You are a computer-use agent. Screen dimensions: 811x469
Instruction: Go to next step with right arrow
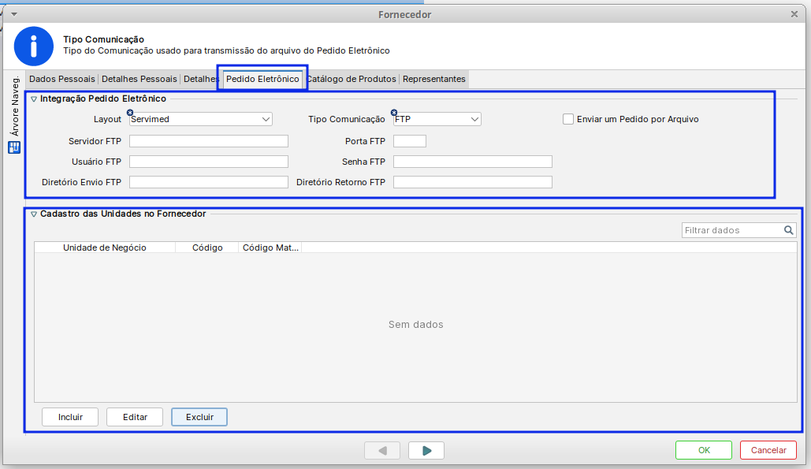pyautogui.click(x=427, y=451)
